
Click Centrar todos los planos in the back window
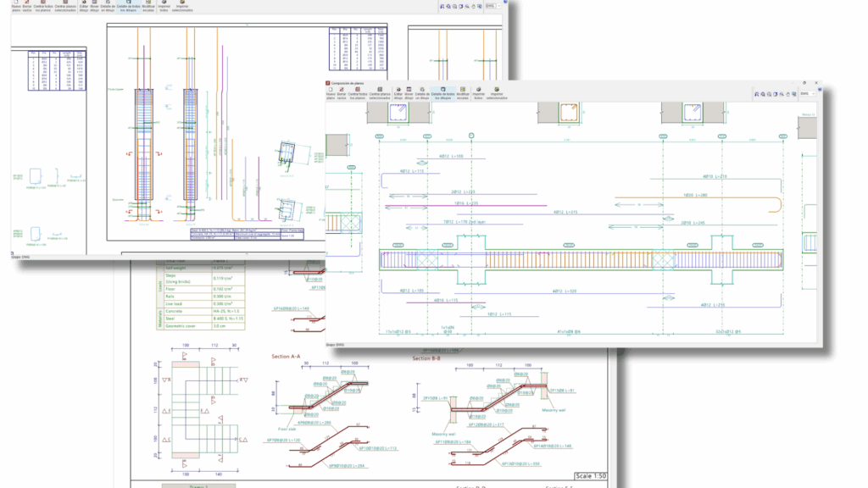[x=42, y=6]
